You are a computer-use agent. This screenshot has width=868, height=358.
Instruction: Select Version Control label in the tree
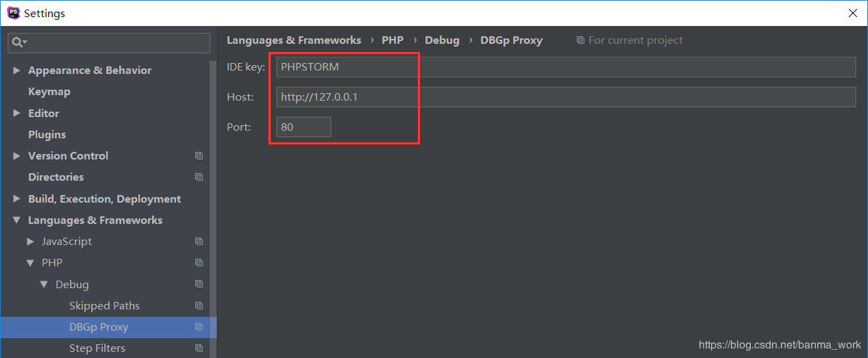[x=68, y=156]
